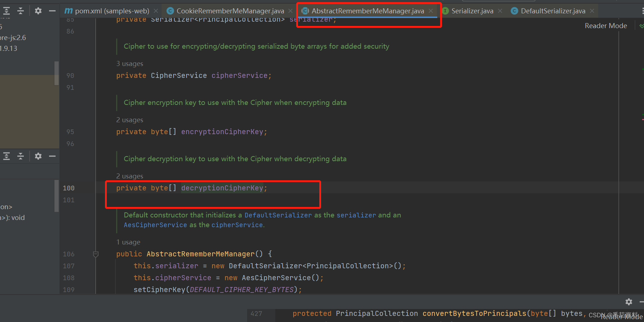Collapse all in the top tool window
The image size is (644, 322).
(21, 11)
